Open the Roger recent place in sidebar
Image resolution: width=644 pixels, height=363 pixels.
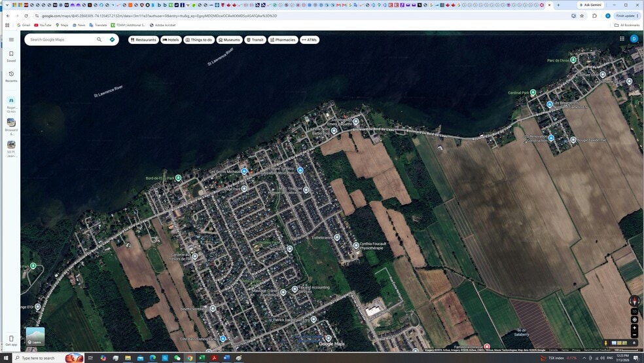click(11, 105)
